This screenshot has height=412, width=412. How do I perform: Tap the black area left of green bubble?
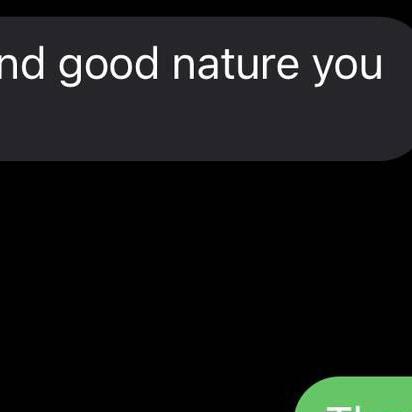(147, 394)
